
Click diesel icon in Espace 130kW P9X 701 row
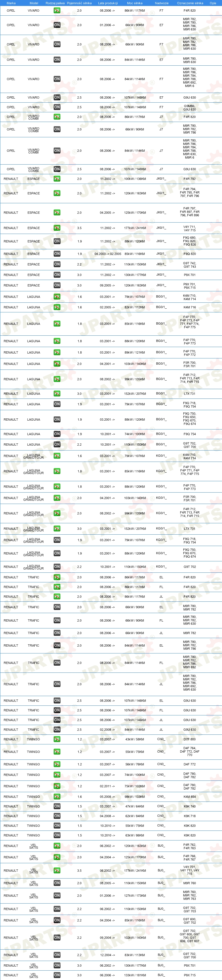57,275
